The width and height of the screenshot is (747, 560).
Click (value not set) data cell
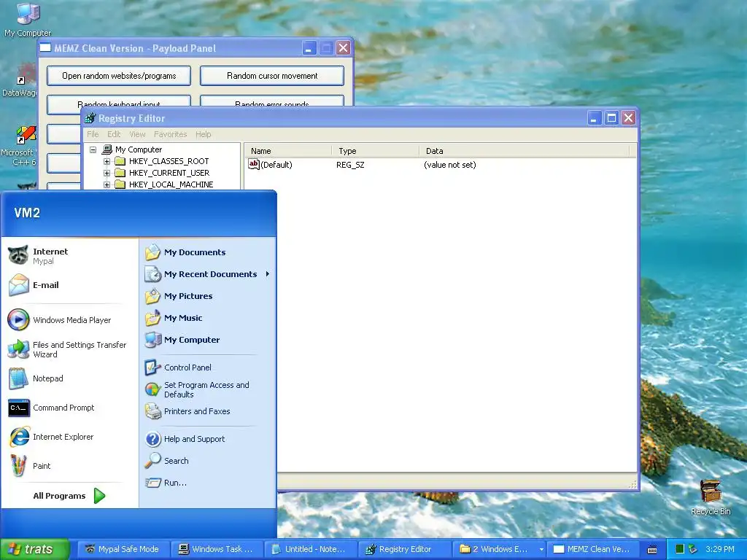click(449, 165)
